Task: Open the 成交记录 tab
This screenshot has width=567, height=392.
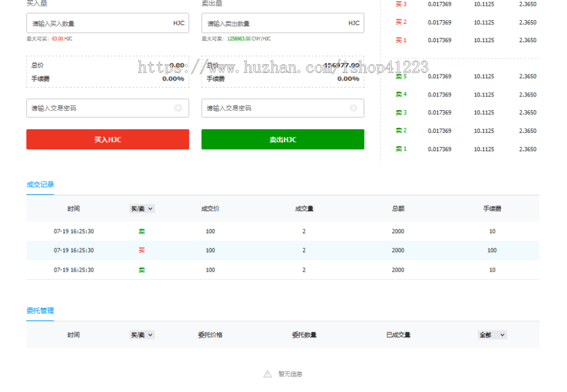Action: coord(40,185)
